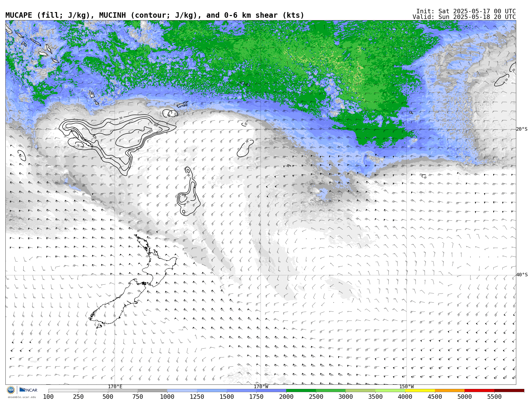Pick the lightest gray 100–250 colorbar swatch
This screenshot has width=532, height=400.
63,391
